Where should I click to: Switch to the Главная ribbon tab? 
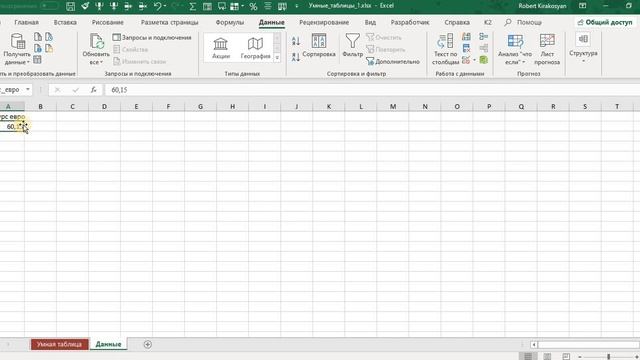[27, 22]
